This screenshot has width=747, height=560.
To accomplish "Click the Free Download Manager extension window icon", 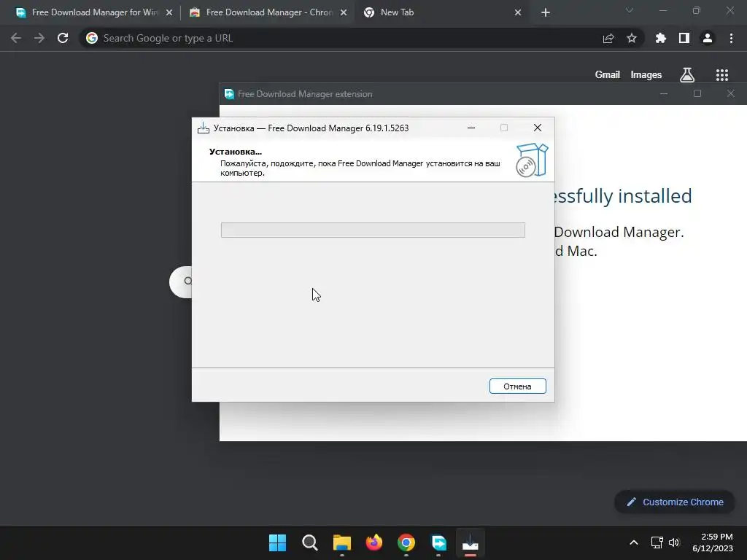I will [x=229, y=94].
